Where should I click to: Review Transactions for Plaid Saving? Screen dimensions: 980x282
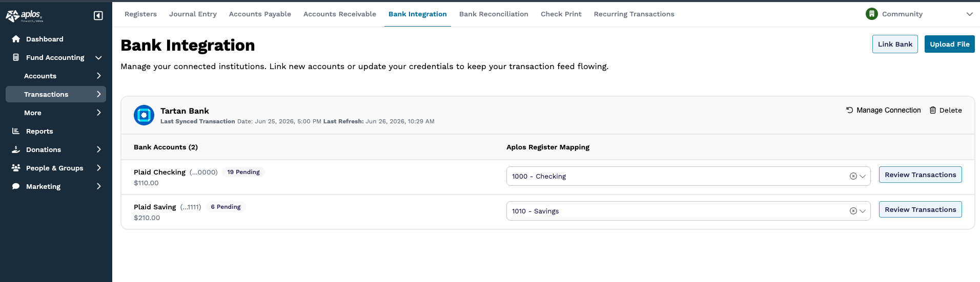(921, 209)
